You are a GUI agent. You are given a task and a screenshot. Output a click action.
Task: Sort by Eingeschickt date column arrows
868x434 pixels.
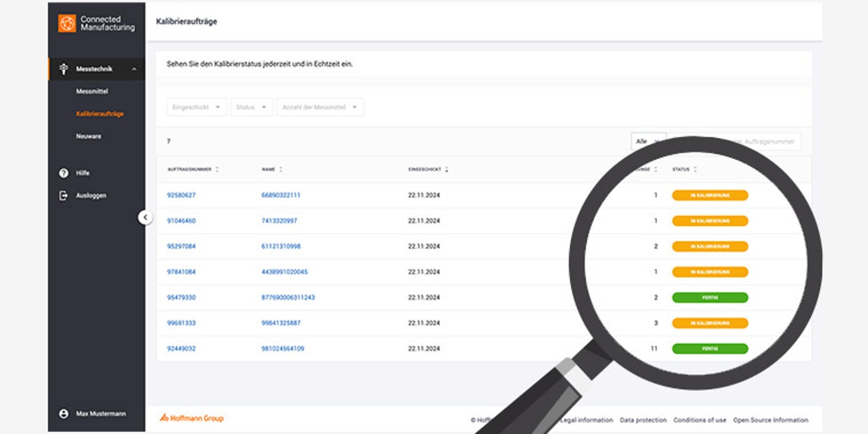click(446, 169)
